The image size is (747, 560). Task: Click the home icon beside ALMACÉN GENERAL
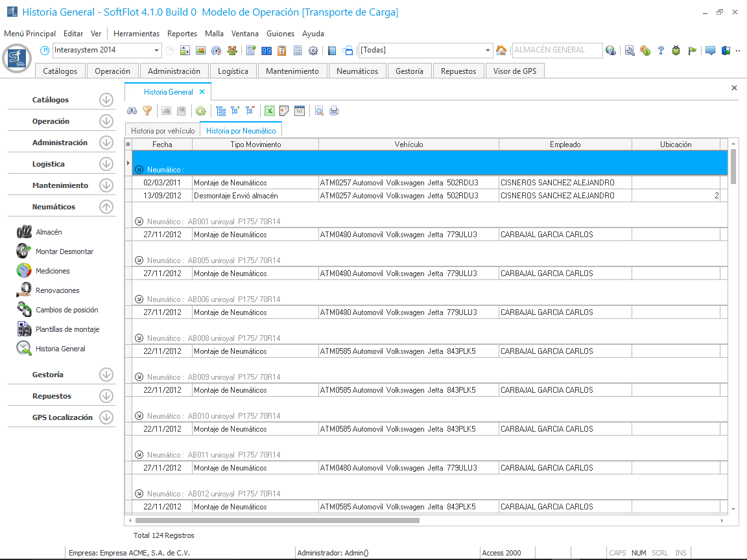pos(501,51)
